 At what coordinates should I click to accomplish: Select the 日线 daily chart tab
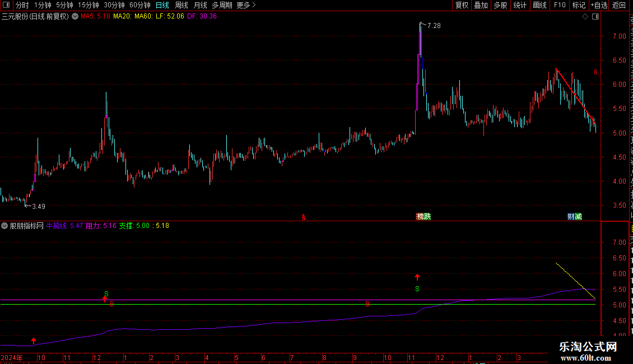coord(162,5)
